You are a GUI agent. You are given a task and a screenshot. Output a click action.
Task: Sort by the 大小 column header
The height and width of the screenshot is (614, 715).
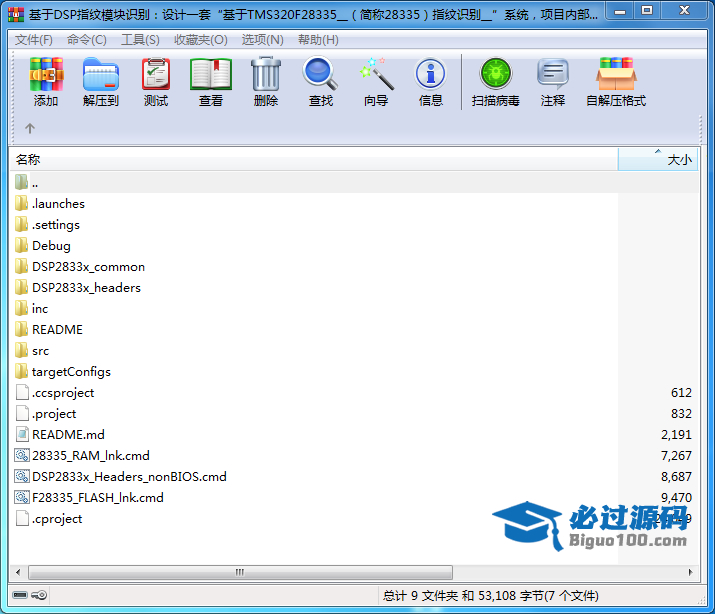pyautogui.click(x=658, y=159)
